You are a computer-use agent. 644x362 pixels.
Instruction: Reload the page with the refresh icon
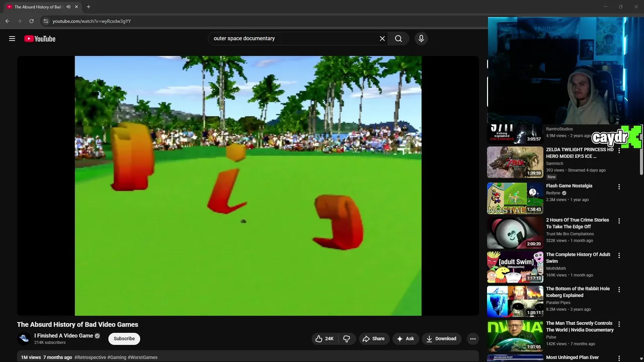31,21
